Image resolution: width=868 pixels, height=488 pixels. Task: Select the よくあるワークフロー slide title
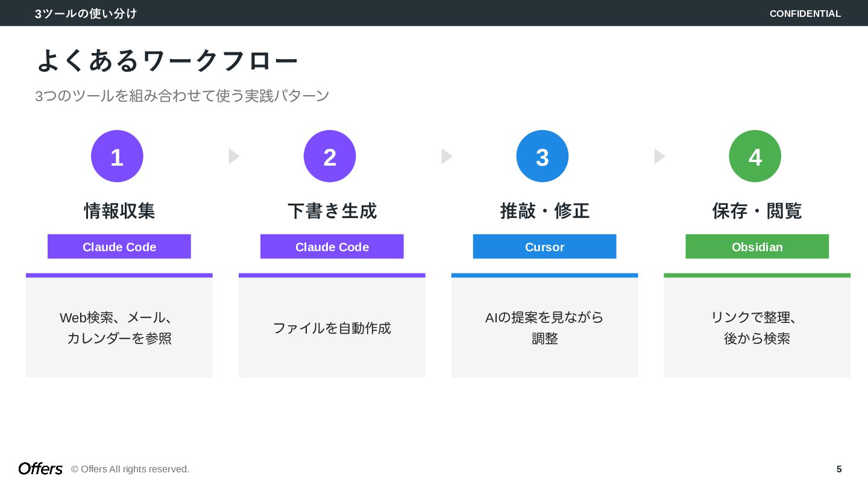(x=167, y=61)
